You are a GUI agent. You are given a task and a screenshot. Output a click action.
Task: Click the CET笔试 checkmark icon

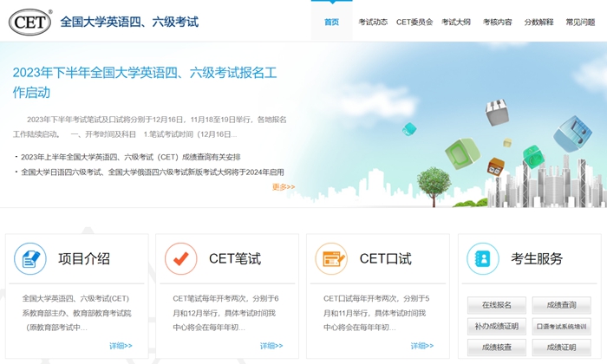(181, 258)
